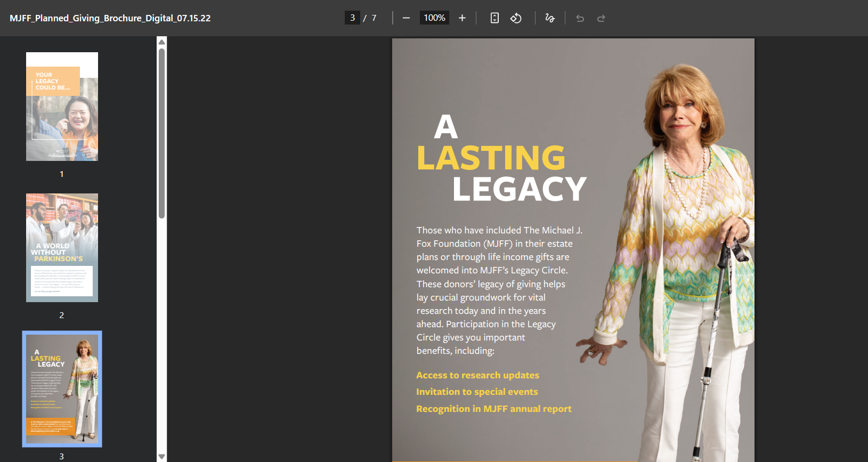868x462 pixels.
Task: Click the undo arrow icon
Action: (x=580, y=18)
